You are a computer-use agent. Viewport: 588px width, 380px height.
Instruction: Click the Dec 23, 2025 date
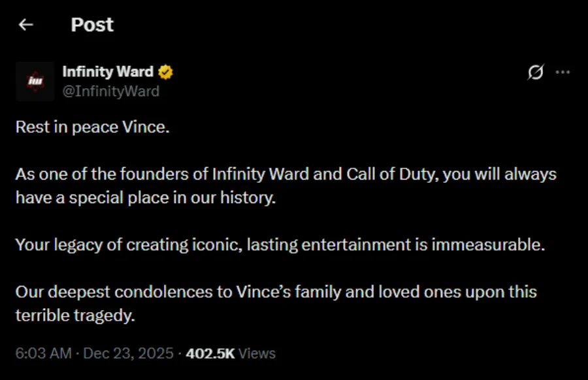(x=128, y=353)
